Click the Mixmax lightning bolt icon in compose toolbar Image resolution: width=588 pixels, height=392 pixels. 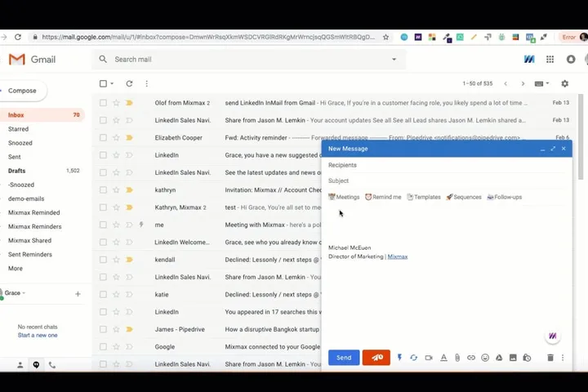[x=399, y=358]
